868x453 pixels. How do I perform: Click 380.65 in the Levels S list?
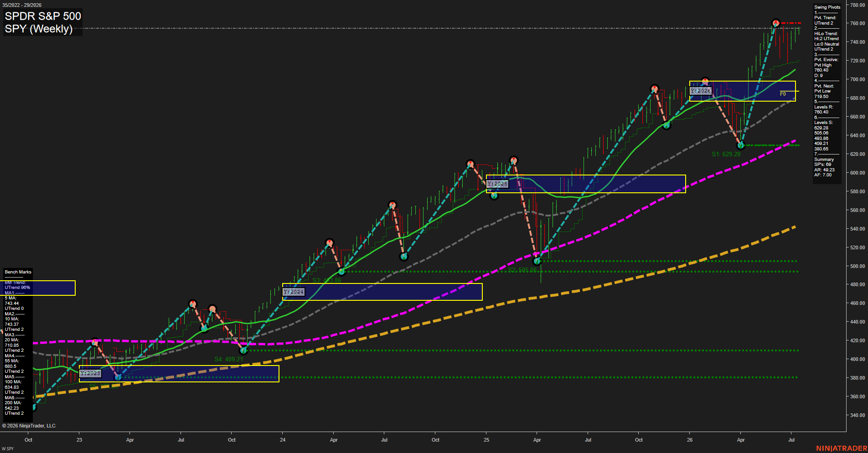[x=821, y=149]
